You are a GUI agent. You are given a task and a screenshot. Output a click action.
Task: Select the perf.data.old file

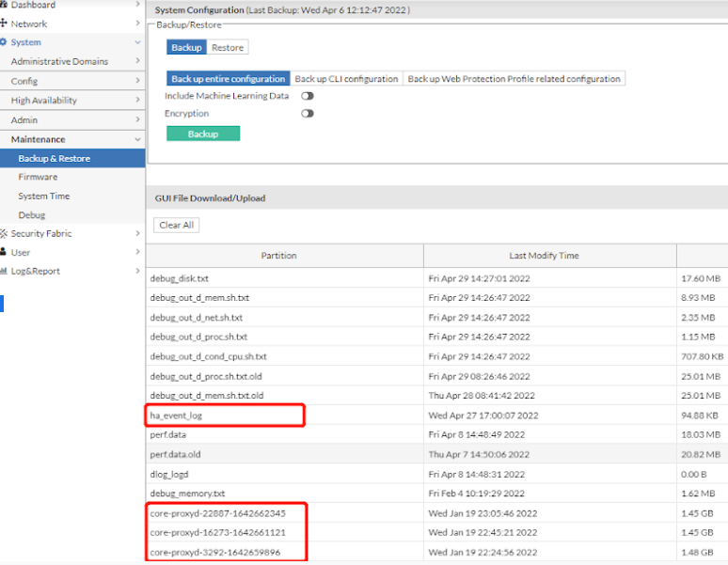click(176, 455)
